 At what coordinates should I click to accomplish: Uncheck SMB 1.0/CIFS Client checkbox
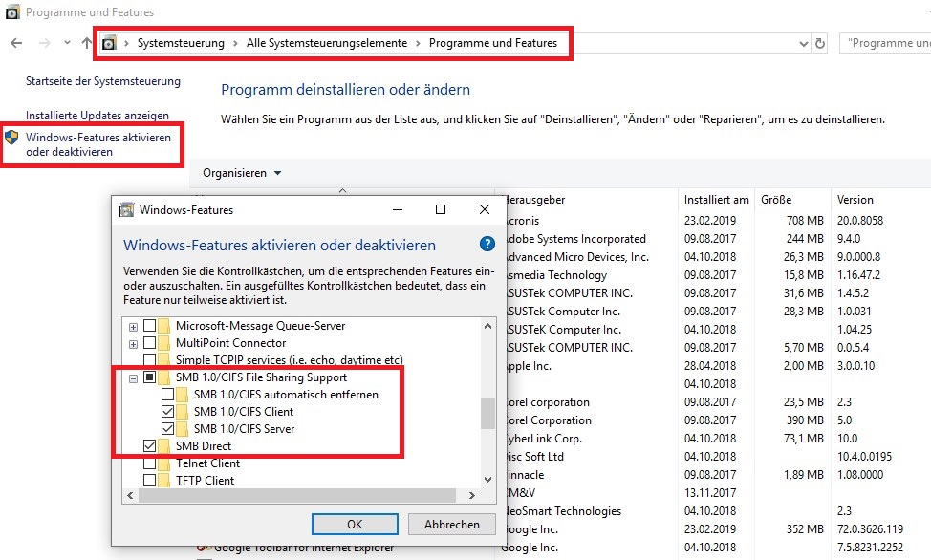pos(168,412)
